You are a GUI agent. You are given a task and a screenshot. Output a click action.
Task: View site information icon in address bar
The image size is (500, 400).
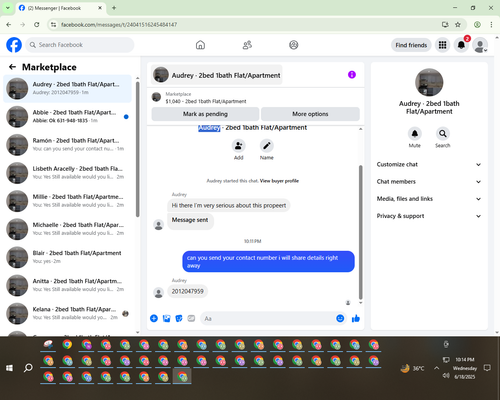[x=54, y=24]
